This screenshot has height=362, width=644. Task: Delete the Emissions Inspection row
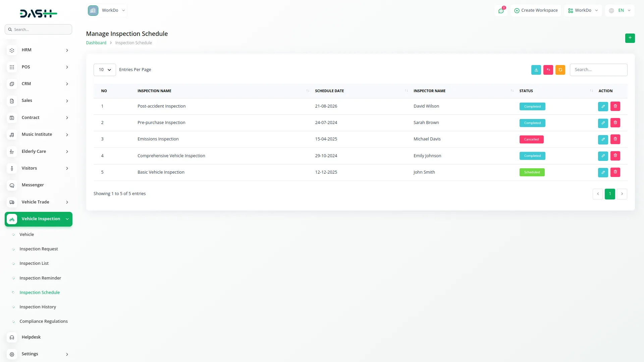pyautogui.click(x=615, y=139)
